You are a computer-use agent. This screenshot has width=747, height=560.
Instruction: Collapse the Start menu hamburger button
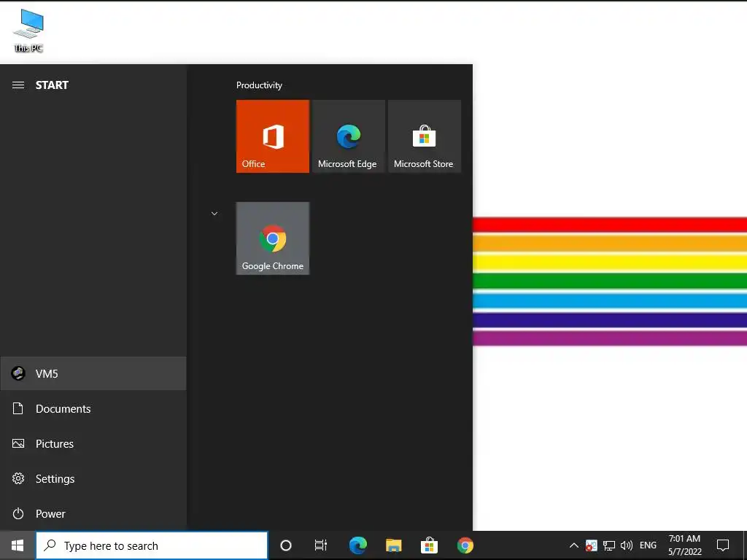click(x=18, y=85)
